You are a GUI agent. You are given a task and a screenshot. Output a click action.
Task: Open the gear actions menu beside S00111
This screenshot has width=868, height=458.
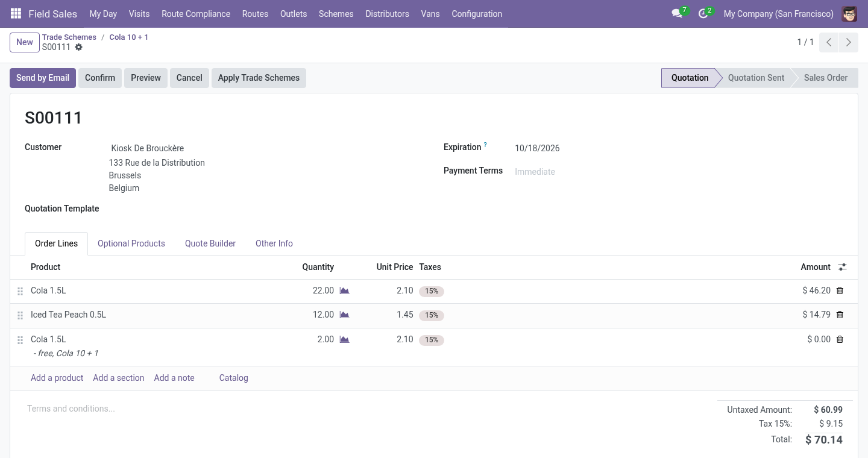point(78,47)
